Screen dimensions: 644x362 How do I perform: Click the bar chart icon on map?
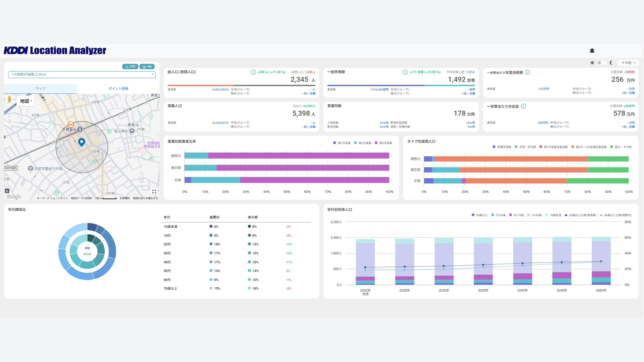click(x=7, y=191)
